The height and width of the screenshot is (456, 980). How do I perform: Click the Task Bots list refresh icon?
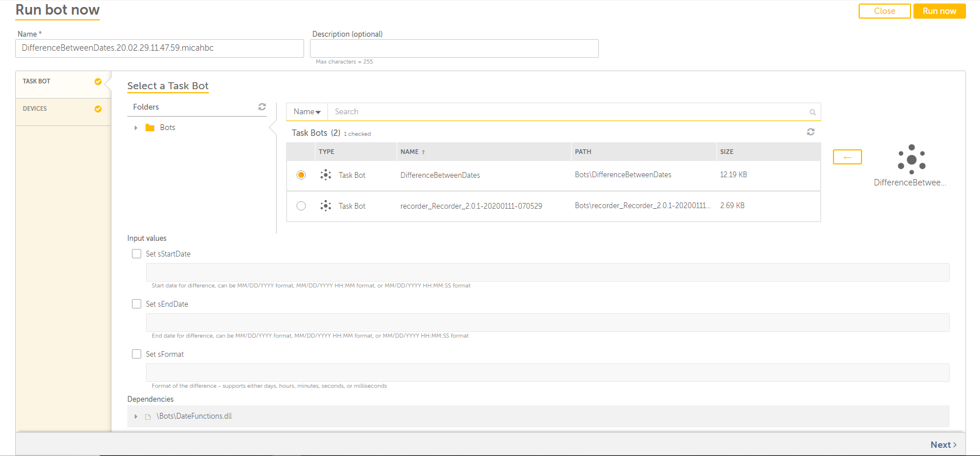[x=810, y=132]
